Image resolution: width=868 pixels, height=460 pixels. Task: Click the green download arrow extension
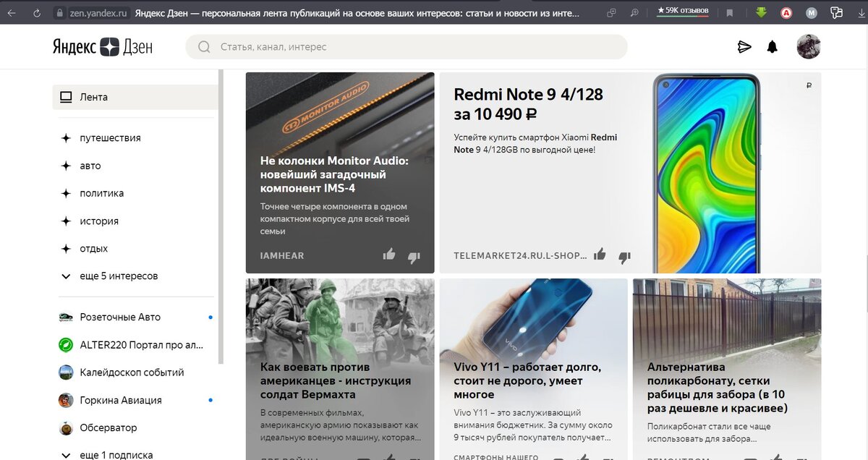click(x=761, y=12)
